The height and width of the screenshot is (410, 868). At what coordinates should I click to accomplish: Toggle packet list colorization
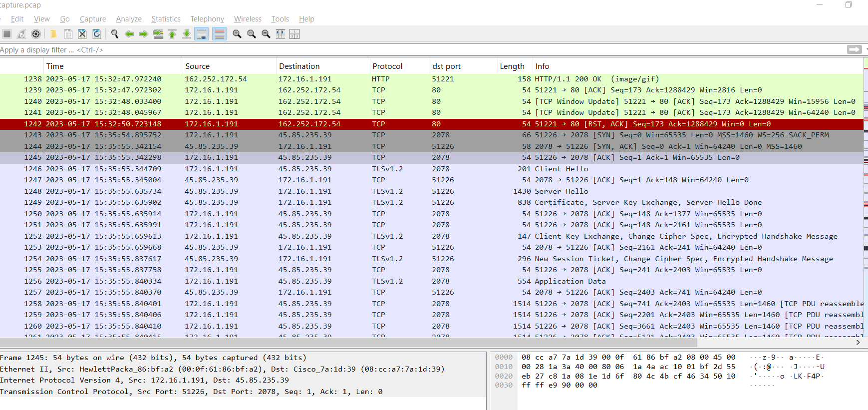[x=219, y=34]
